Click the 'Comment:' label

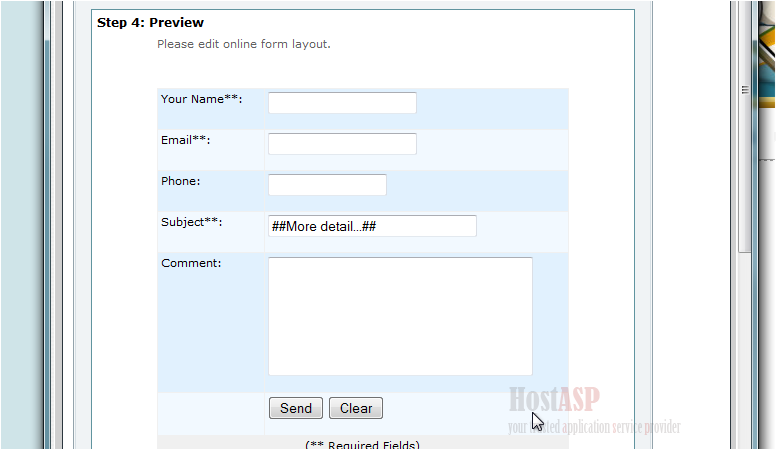point(191,263)
